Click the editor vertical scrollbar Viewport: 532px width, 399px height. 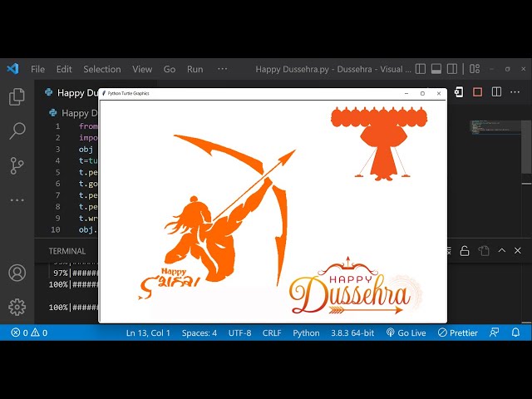(x=526, y=146)
